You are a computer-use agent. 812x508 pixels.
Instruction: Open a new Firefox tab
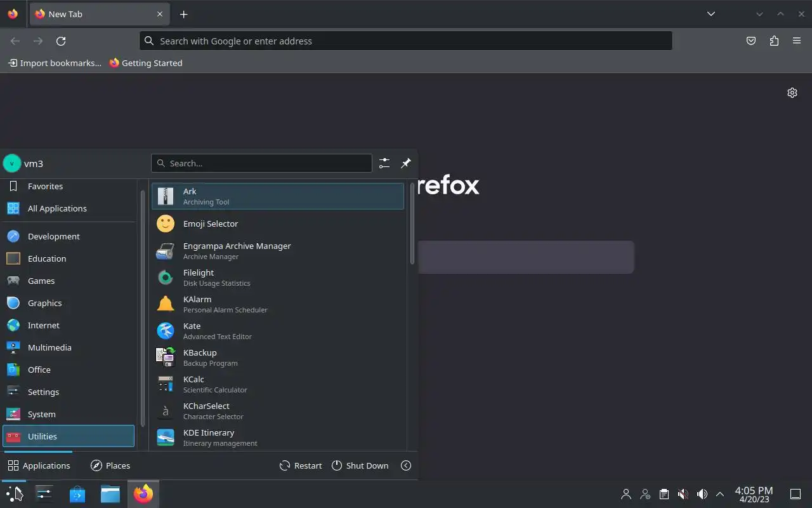pos(183,14)
